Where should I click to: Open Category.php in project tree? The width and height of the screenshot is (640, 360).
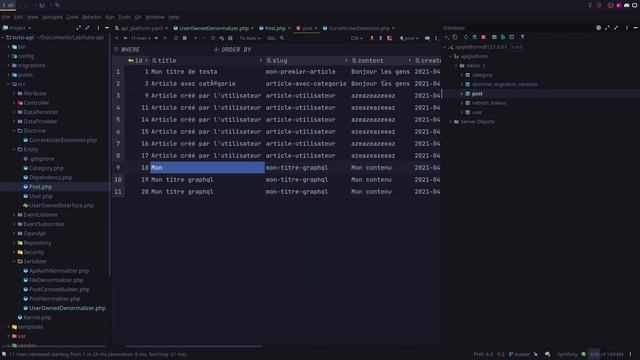[x=46, y=168]
